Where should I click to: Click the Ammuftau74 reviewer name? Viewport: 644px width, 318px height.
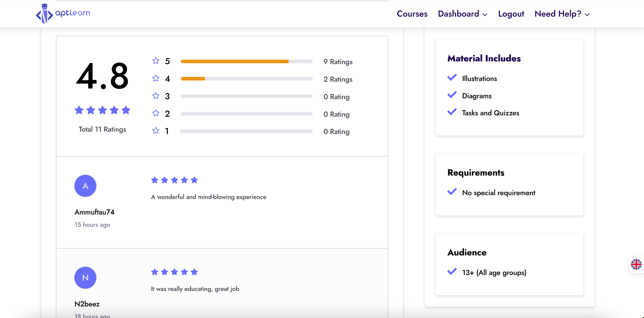point(94,212)
